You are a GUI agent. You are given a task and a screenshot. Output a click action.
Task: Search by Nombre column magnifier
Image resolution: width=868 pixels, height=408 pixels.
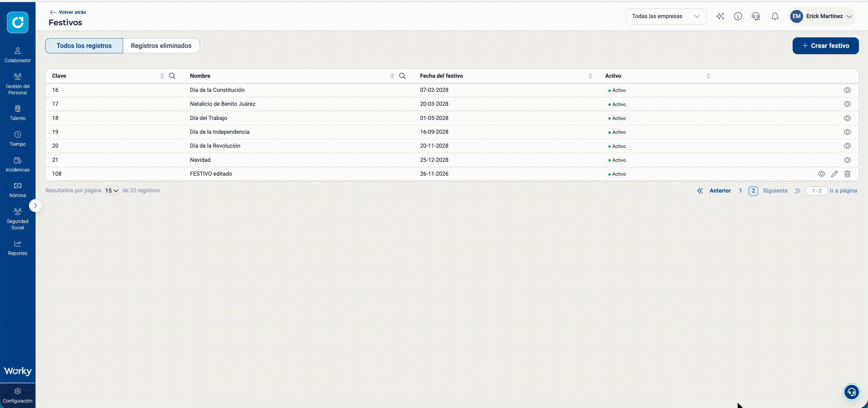402,76
